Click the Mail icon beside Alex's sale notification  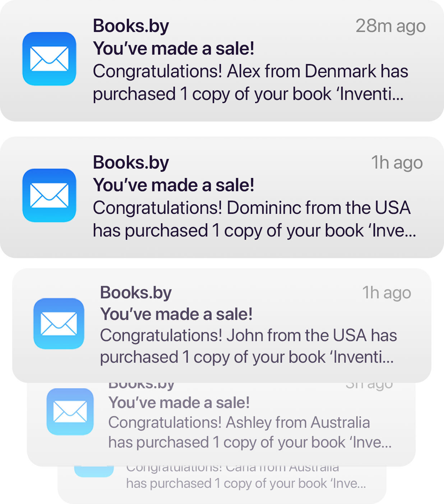(x=49, y=59)
